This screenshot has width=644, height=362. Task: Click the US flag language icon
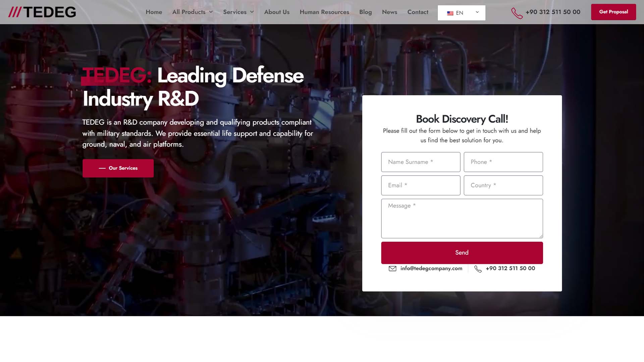point(450,13)
